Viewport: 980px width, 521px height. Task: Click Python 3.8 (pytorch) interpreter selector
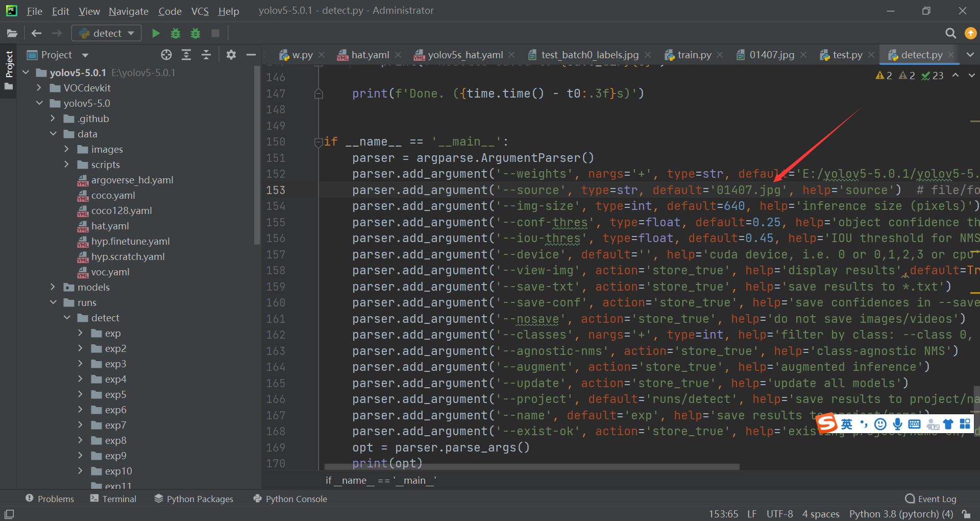click(901, 514)
